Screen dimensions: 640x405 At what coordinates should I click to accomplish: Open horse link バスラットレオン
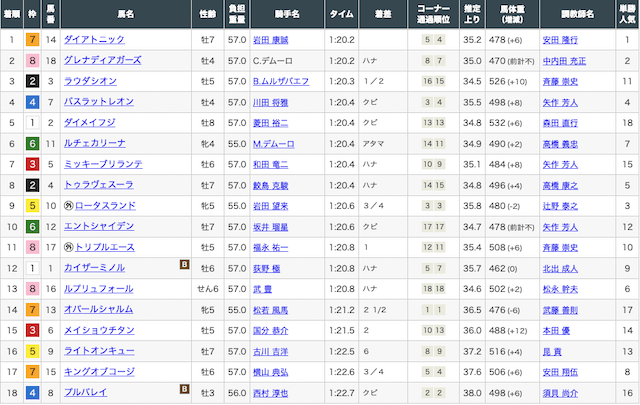tap(99, 102)
